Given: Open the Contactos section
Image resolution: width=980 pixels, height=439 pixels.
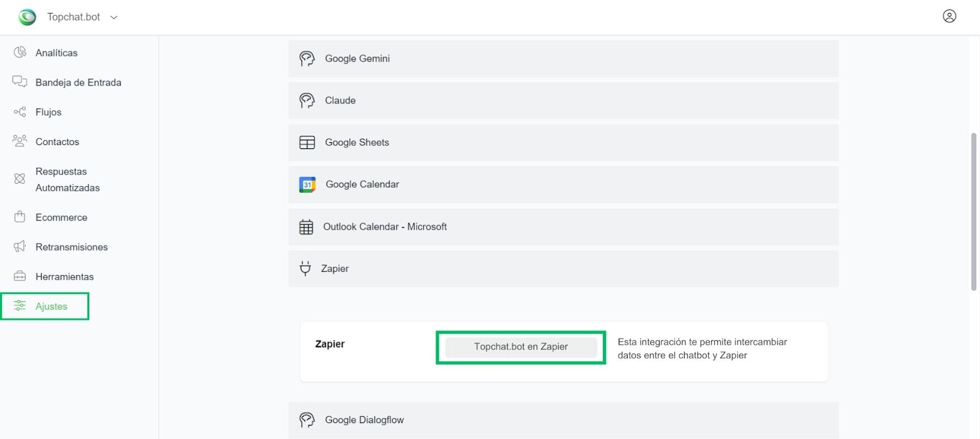Looking at the screenshot, I should pyautogui.click(x=58, y=142).
